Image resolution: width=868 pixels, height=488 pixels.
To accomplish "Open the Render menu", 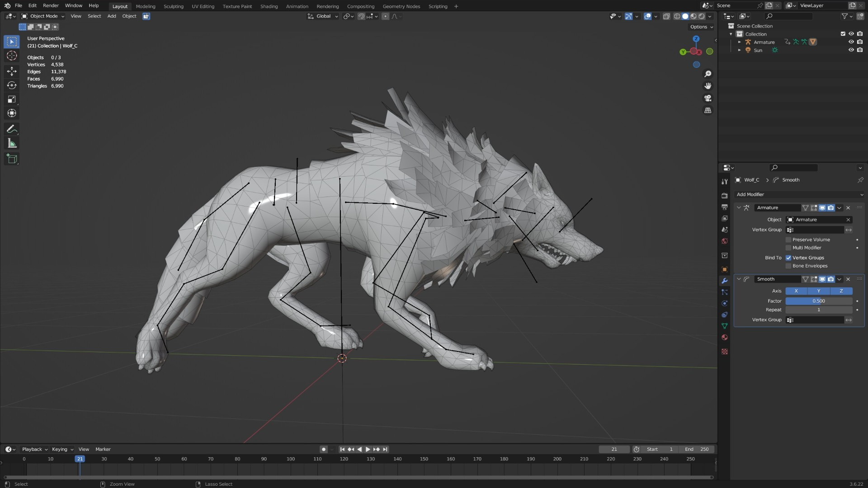I will (51, 6).
